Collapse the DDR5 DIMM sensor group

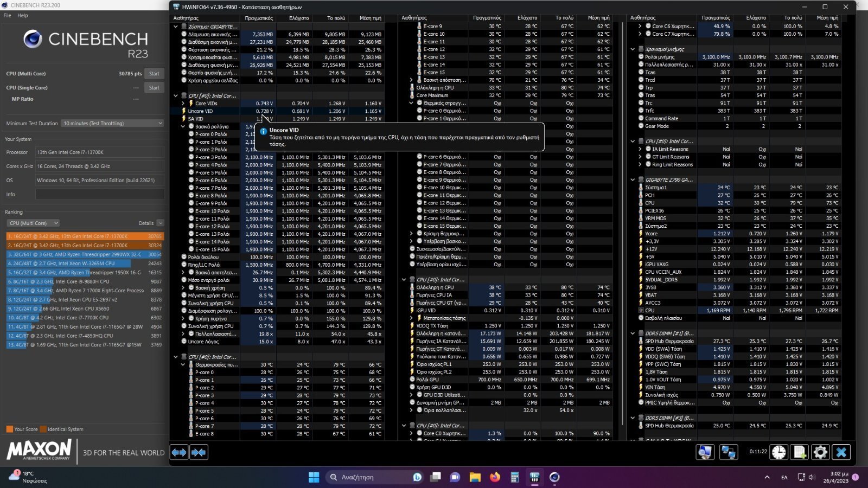coord(633,333)
